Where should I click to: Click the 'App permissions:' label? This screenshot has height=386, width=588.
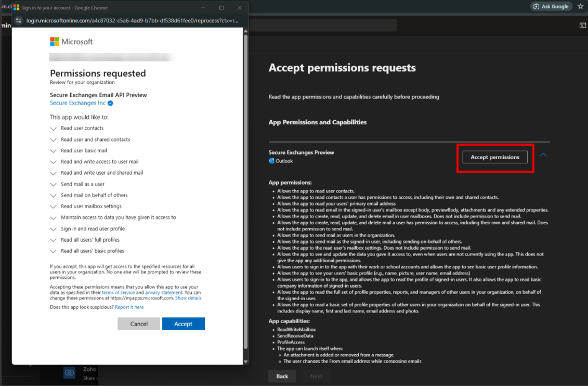coord(290,183)
